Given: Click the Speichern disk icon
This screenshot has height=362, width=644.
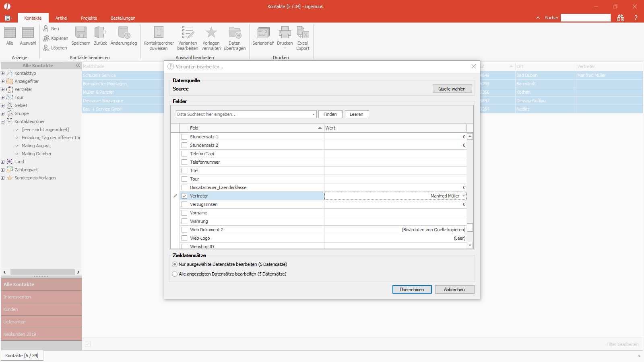Looking at the screenshot, I should [x=81, y=33].
